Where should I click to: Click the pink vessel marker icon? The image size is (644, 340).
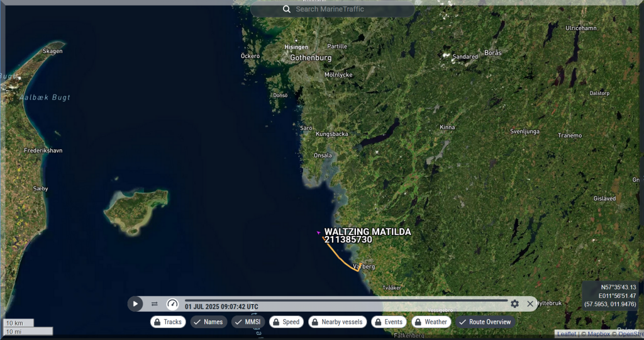pos(319,233)
